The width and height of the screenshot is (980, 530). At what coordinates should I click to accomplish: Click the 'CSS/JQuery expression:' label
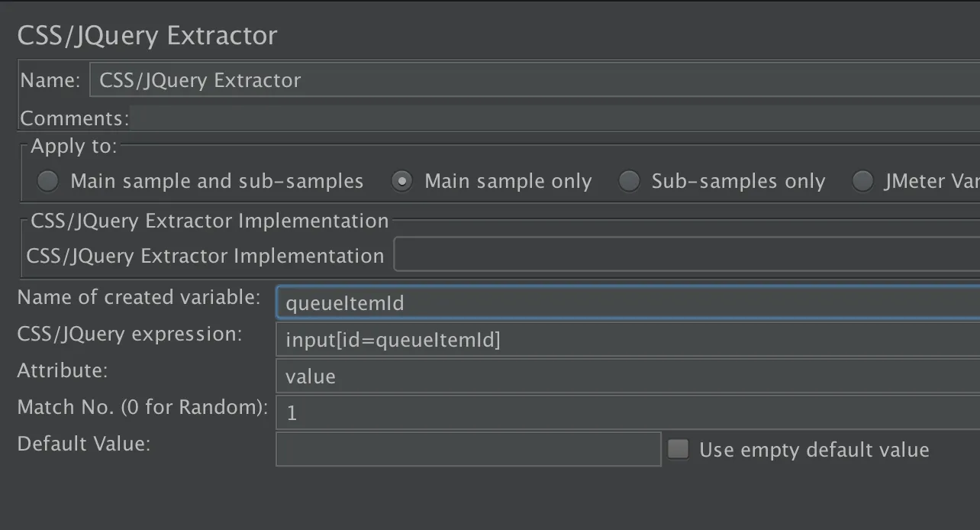(130, 334)
